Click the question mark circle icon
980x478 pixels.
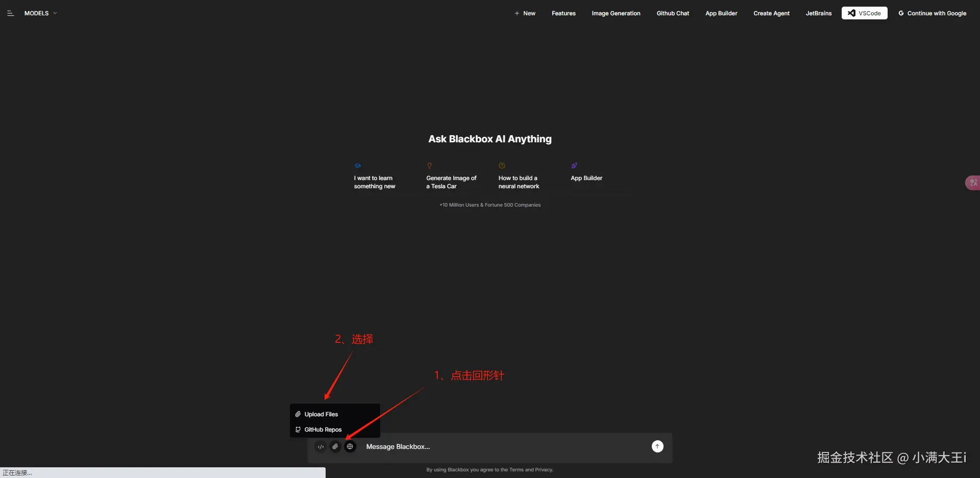tap(502, 166)
